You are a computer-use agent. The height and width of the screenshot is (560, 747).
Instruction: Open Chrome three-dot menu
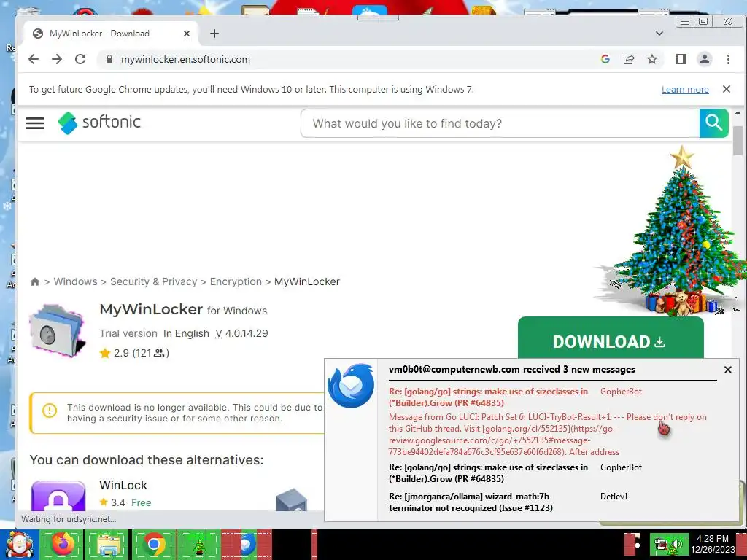pyautogui.click(x=728, y=59)
